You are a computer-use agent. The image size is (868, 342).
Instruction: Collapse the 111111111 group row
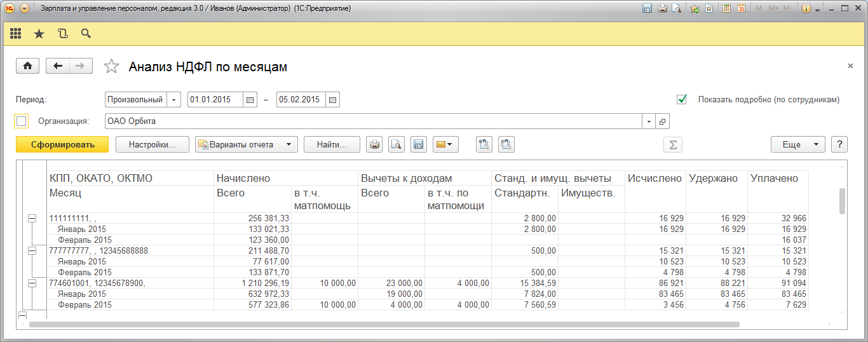pos(31,218)
